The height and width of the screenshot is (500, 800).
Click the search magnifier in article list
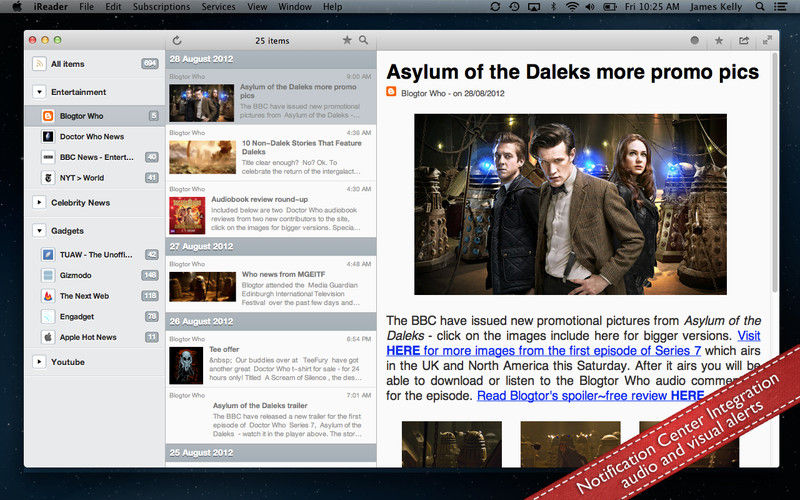pos(364,41)
